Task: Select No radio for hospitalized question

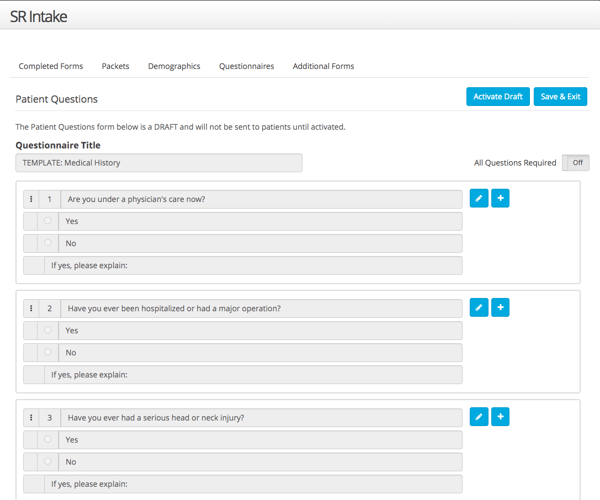Action: tap(47, 352)
